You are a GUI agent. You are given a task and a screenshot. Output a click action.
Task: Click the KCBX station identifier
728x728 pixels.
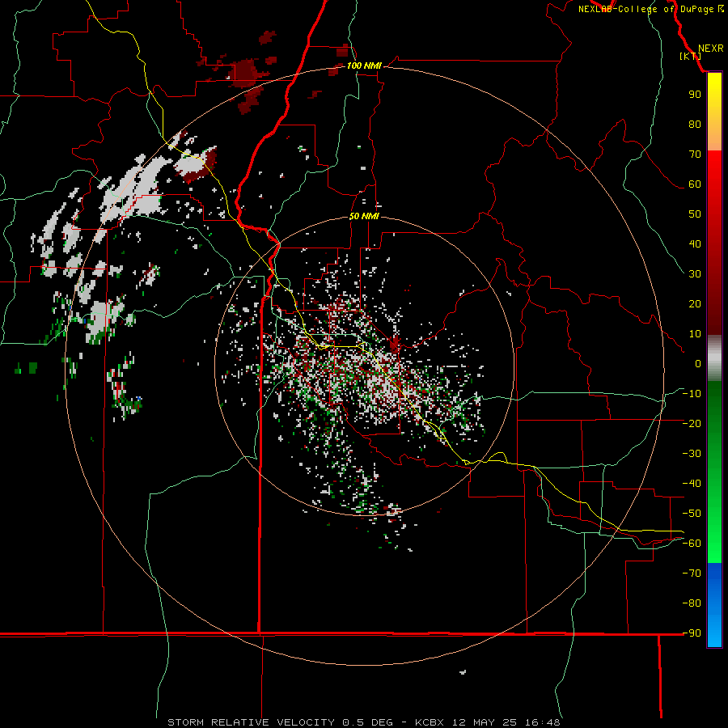pos(430,722)
